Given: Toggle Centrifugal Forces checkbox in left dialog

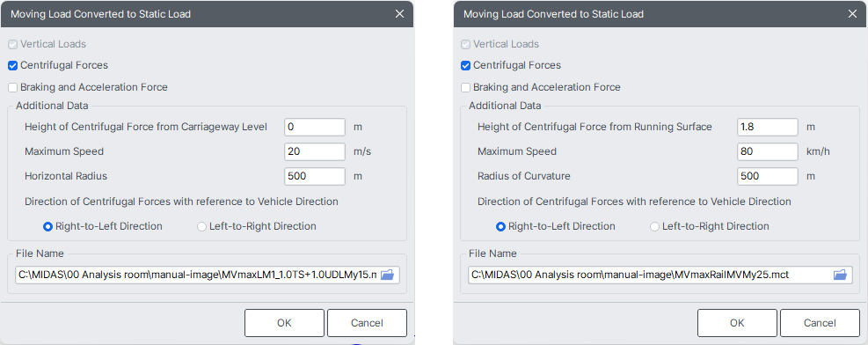Looking at the screenshot, I should click(12, 66).
